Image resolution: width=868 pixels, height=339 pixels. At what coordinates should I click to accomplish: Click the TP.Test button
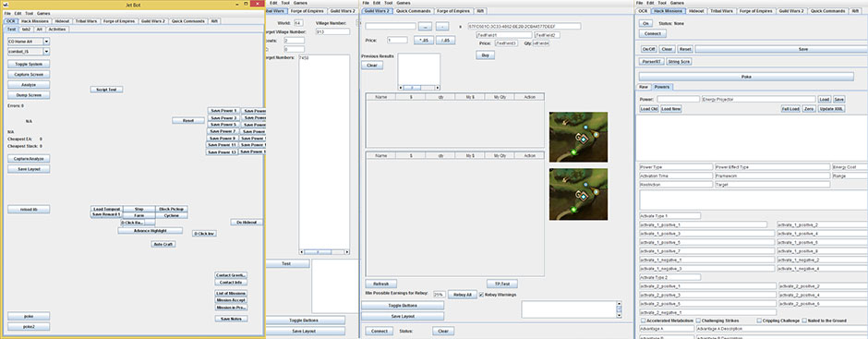tap(502, 284)
